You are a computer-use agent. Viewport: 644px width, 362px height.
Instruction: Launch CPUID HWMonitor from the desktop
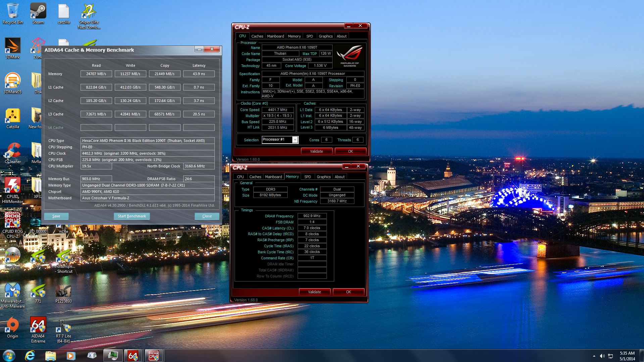coord(13,190)
